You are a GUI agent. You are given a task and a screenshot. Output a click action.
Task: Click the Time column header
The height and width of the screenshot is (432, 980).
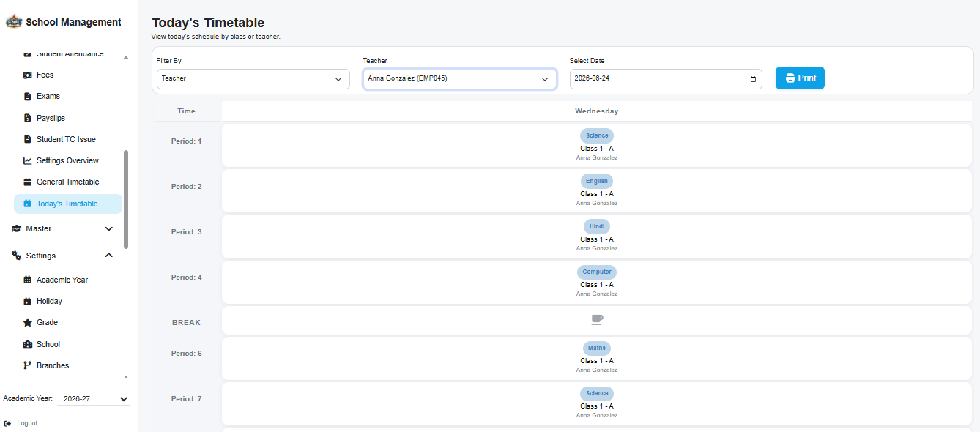[x=187, y=111]
